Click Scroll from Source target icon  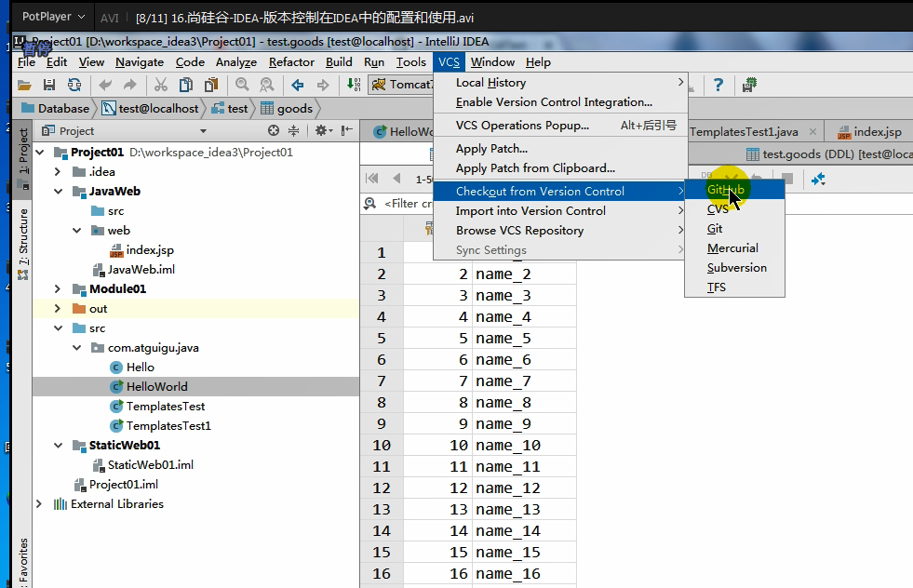point(273,130)
